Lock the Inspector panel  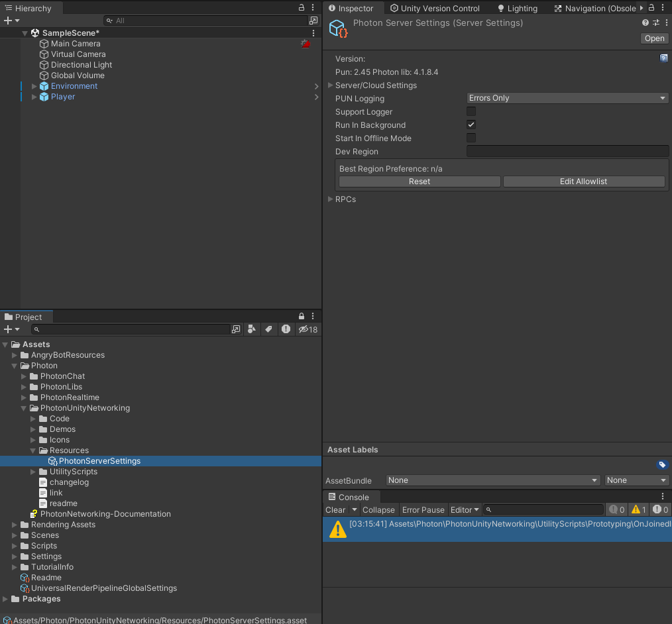(x=651, y=8)
